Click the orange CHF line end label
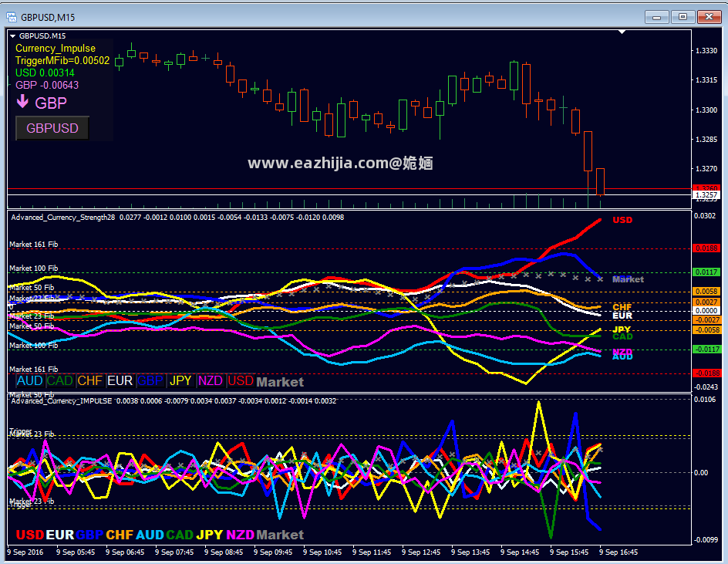728x564 pixels. (622, 306)
